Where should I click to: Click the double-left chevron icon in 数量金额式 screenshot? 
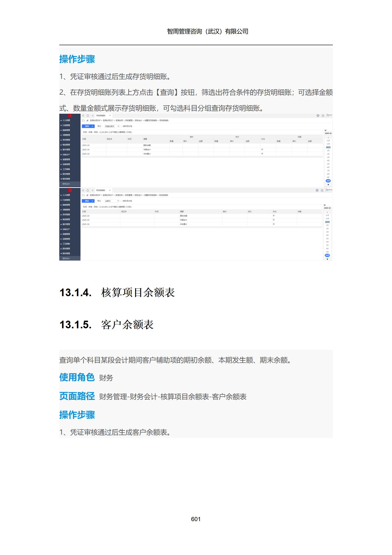tap(93, 115)
